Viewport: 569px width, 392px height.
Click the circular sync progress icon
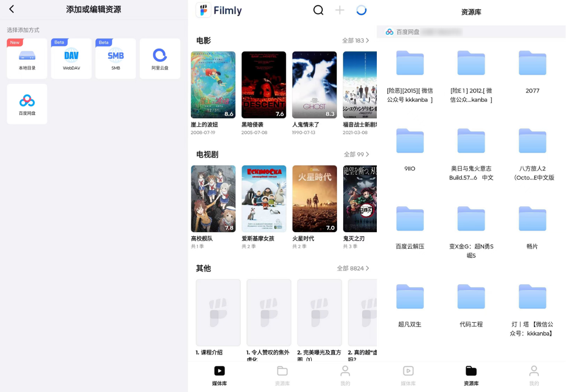click(x=361, y=10)
